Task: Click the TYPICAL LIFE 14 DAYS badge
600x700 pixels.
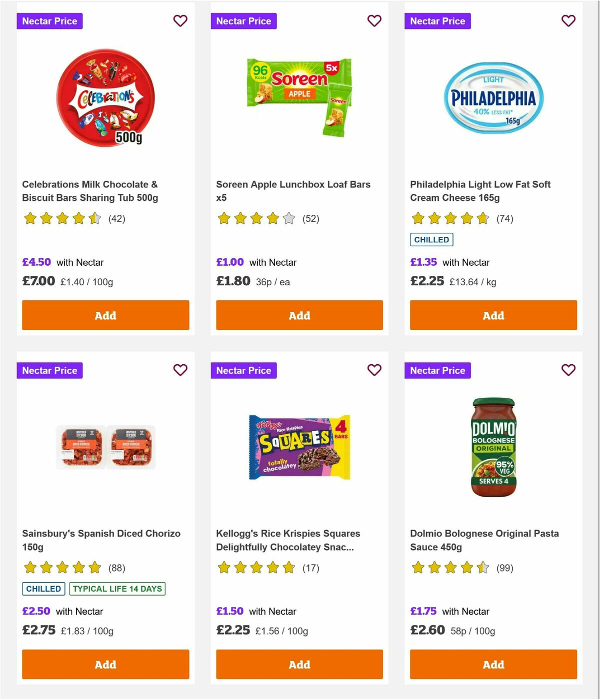Action: click(117, 589)
